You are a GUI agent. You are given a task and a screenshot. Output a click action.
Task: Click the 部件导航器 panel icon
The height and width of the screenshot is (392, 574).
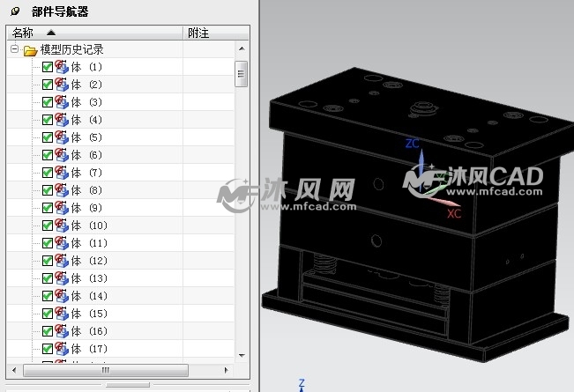15,11
